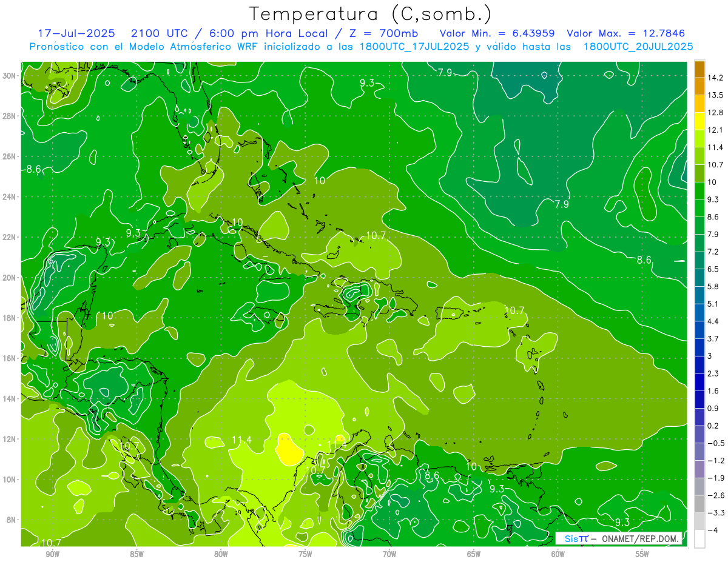728x562 pixels.
Task: Click the colorbar label -1.9
Action: point(716,478)
